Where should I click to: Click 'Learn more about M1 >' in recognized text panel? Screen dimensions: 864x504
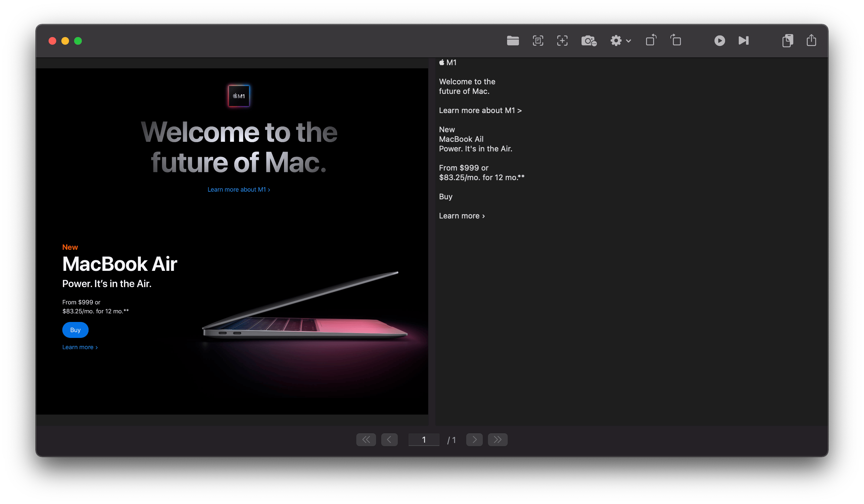(480, 110)
